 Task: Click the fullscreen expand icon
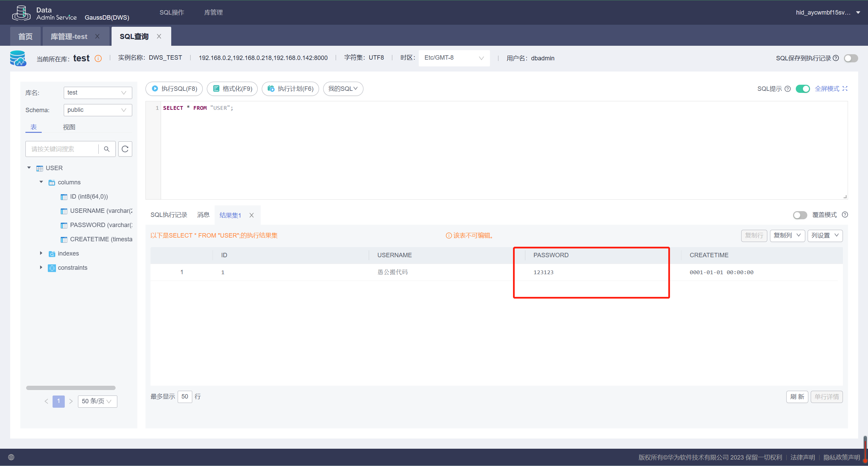point(845,88)
